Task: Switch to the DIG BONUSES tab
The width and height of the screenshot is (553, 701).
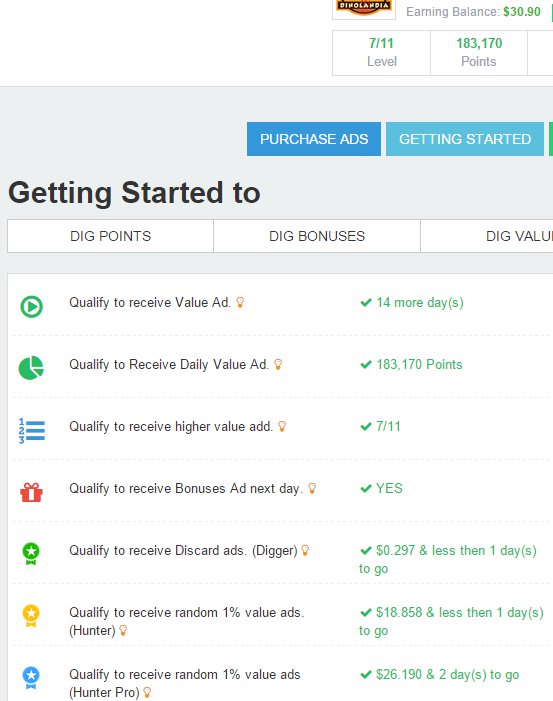Action: (x=317, y=236)
